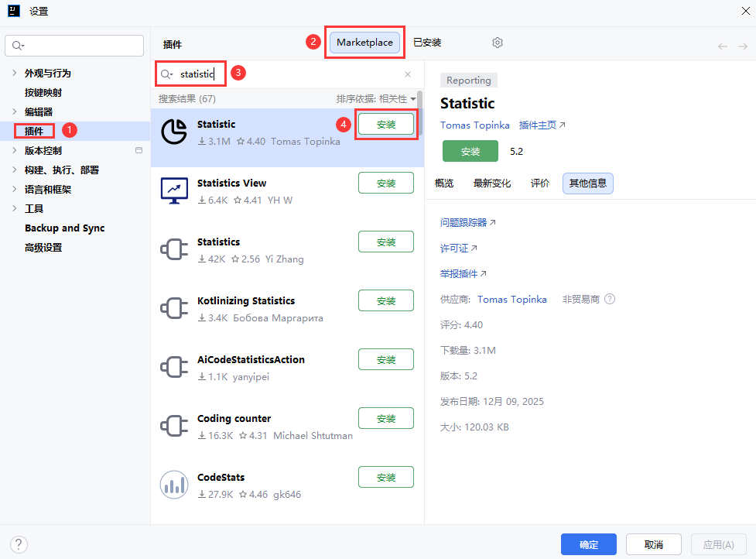
Task: Open the 举报插件 link
Action: (463, 274)
